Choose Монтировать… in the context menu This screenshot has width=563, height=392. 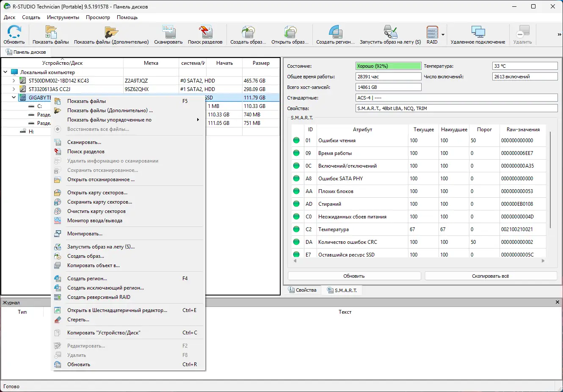[85, 234]
